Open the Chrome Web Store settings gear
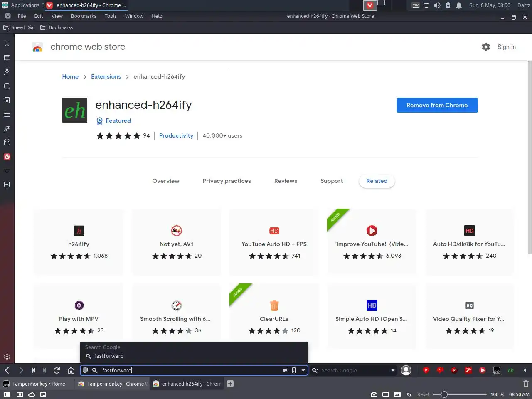Viewport: 532px width, 399px height. click(x=486, y=47)
